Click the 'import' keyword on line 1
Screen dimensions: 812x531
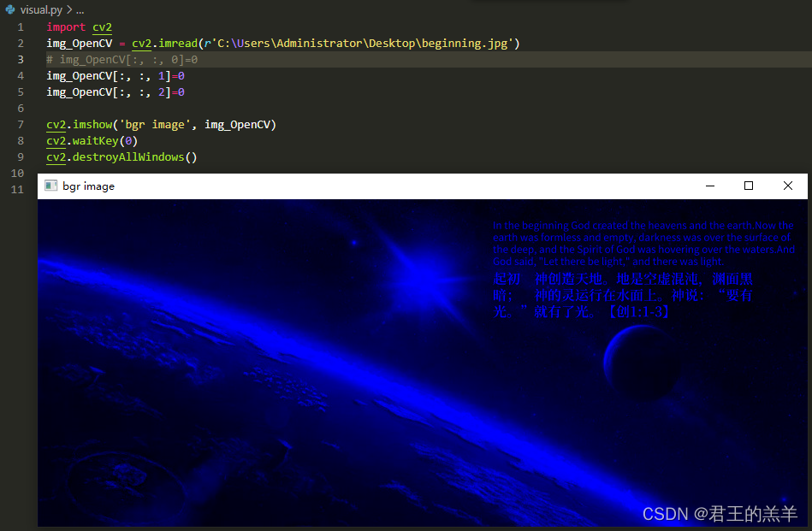(66, 27)
